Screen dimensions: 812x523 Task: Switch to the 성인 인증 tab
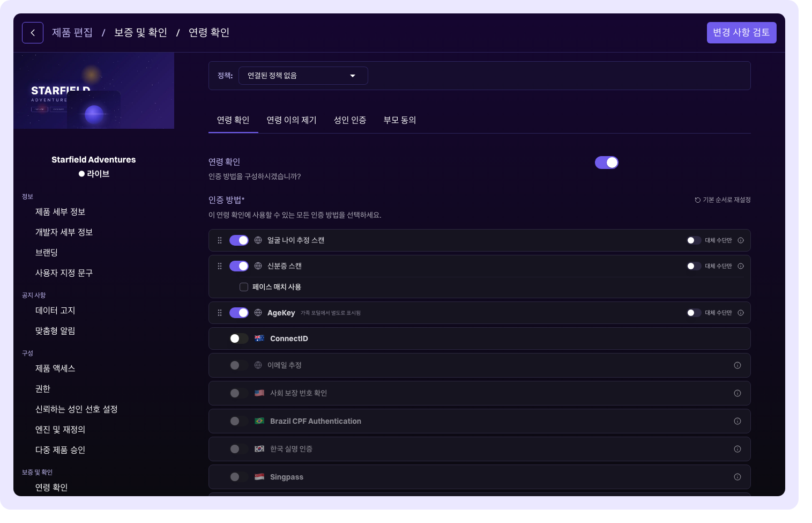coord(350,120)
